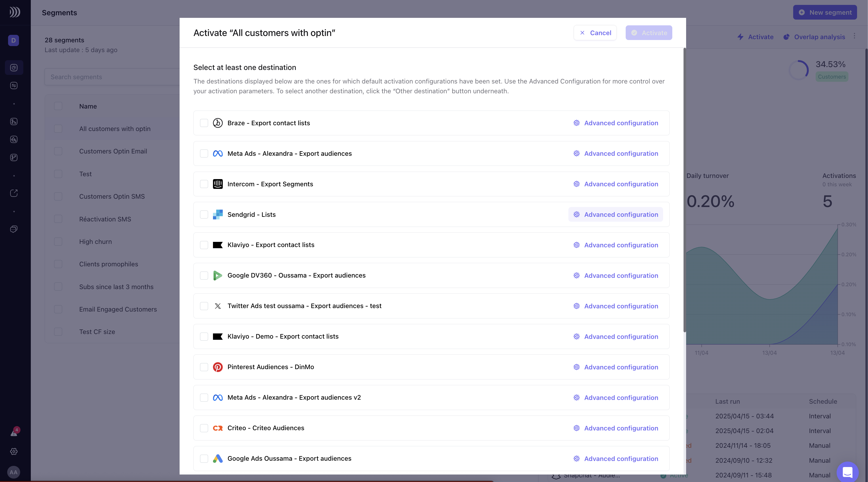
Task: Open Advanced configuration for Criteo Audiences
Action: click(616, 428)
